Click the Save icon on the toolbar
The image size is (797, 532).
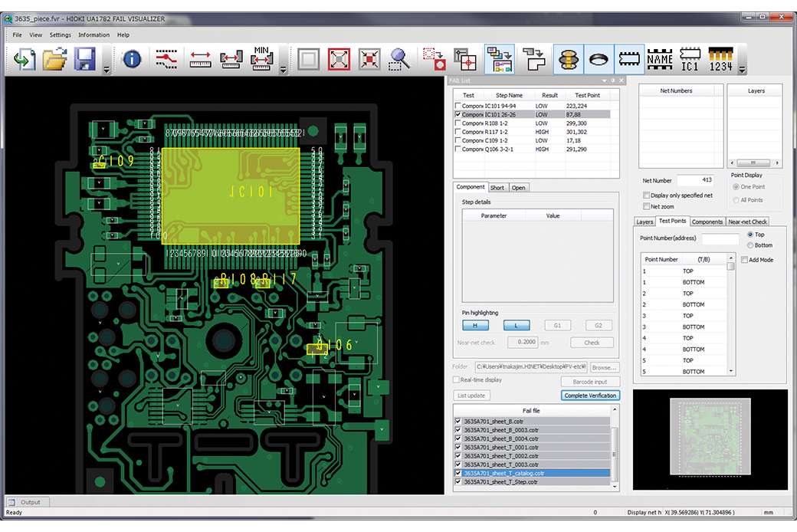click(x=84, y=59)
